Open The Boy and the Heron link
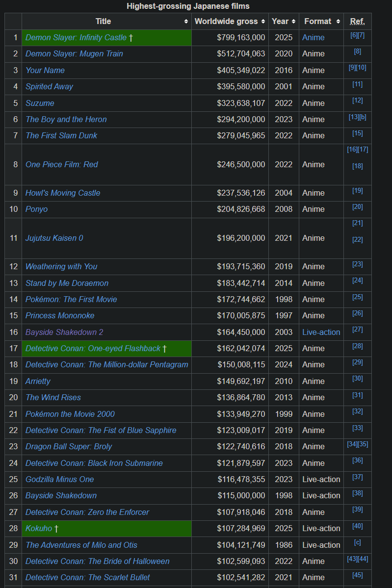This screenshot has width=392, height=588. [x=66, y=119]
